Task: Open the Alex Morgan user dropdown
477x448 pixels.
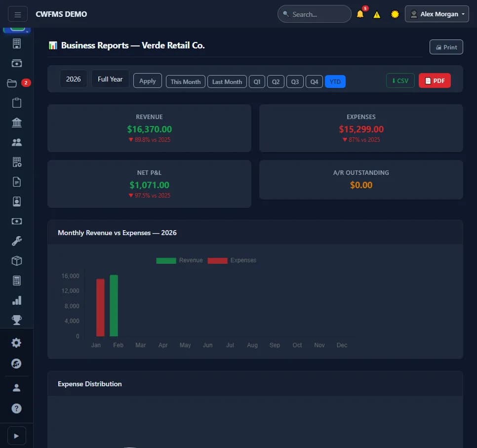Action: click(437, 14)
